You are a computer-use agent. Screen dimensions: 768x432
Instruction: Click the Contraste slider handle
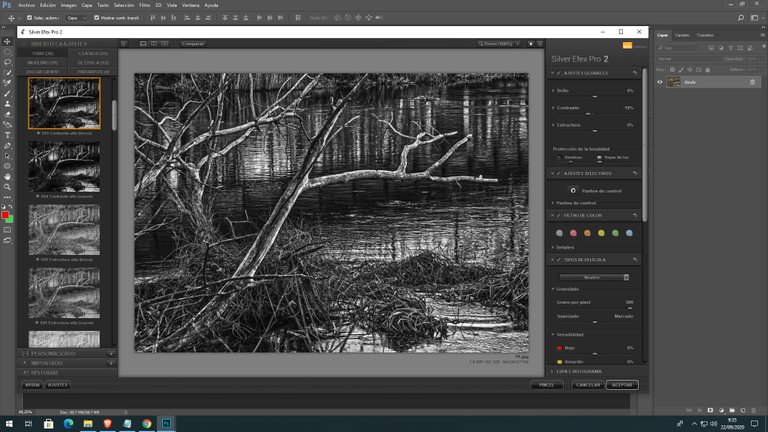click(588, 114)
